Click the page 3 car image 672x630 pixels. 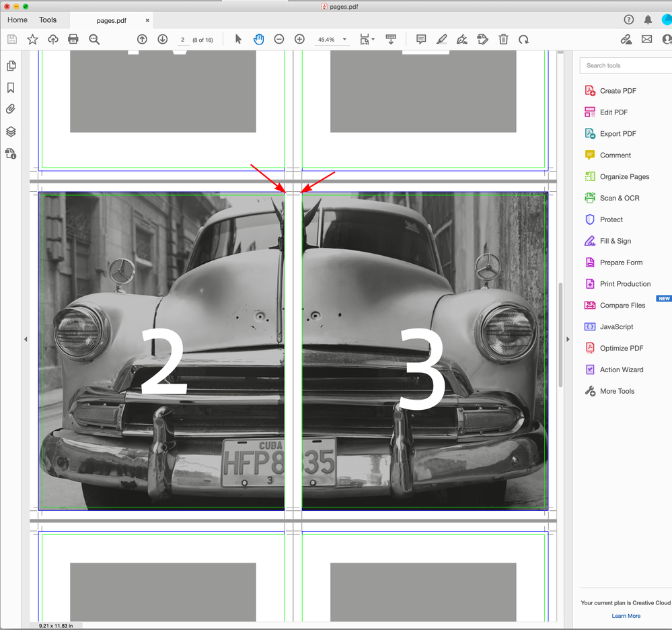pyautogui.click(x=424, y=351)
